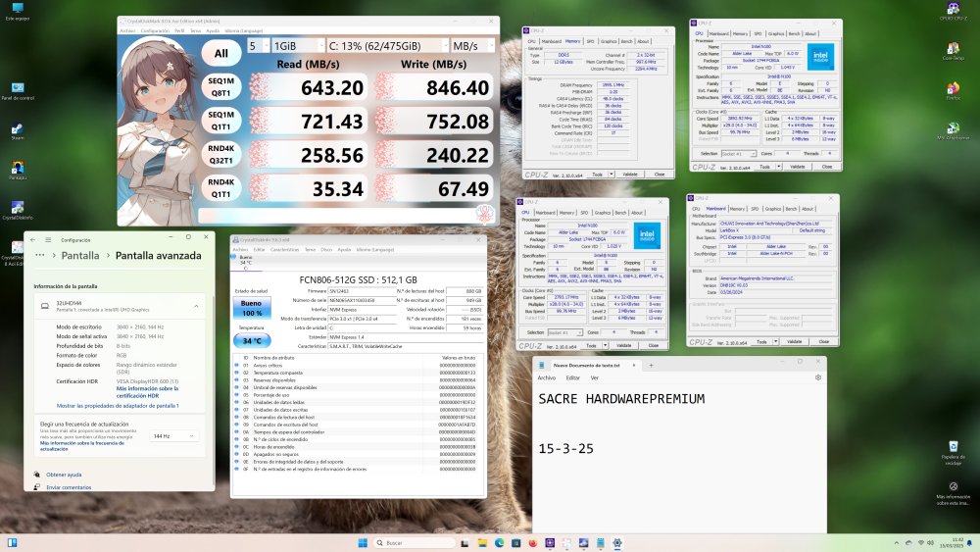
Task: Open Tools dropdown arrow in CPU-Z Memory window
Action: [612, 175]
